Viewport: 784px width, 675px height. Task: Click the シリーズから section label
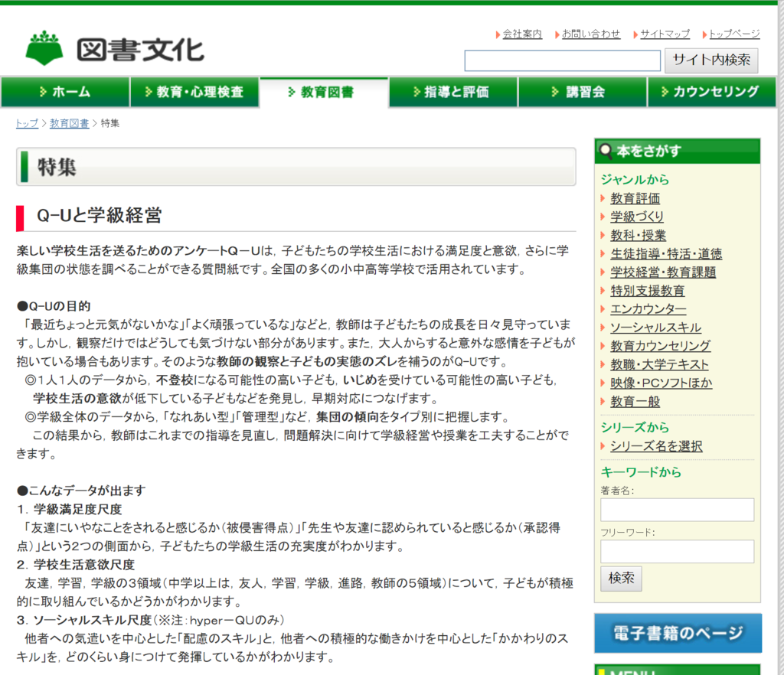(x=635, y=428)
